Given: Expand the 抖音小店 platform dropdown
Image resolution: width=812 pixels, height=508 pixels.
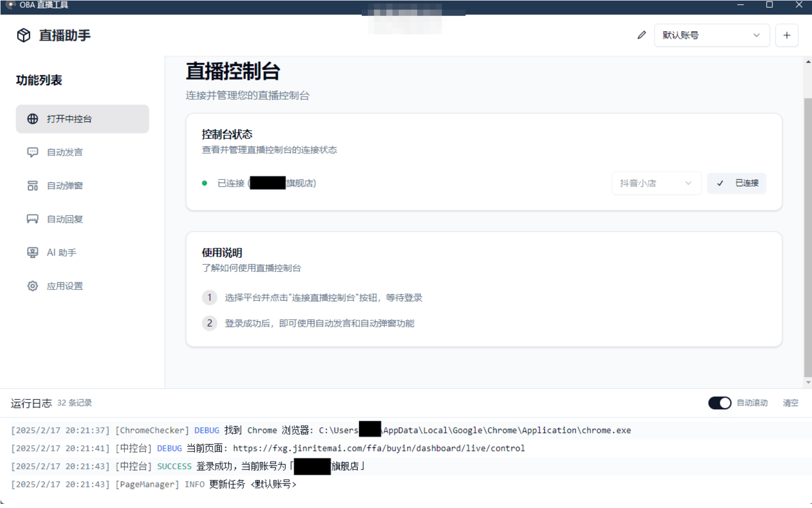Looking at the screenshot, I should pos(656,183).
